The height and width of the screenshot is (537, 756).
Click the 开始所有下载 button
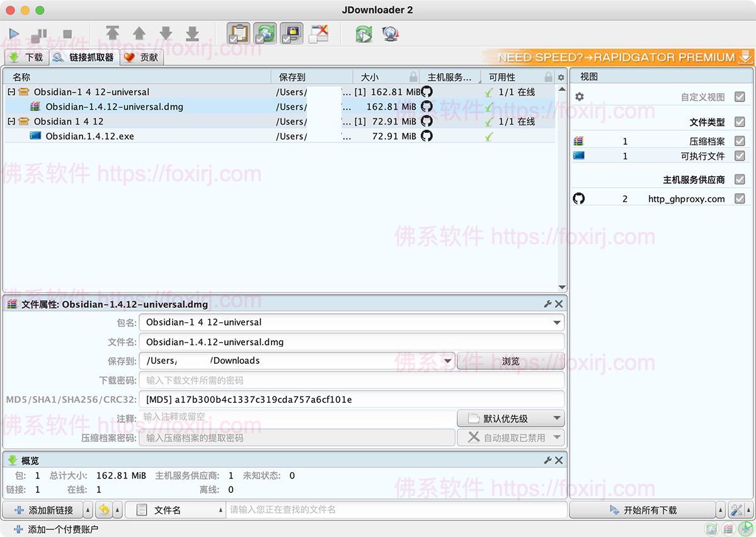[x=643, y=510]
